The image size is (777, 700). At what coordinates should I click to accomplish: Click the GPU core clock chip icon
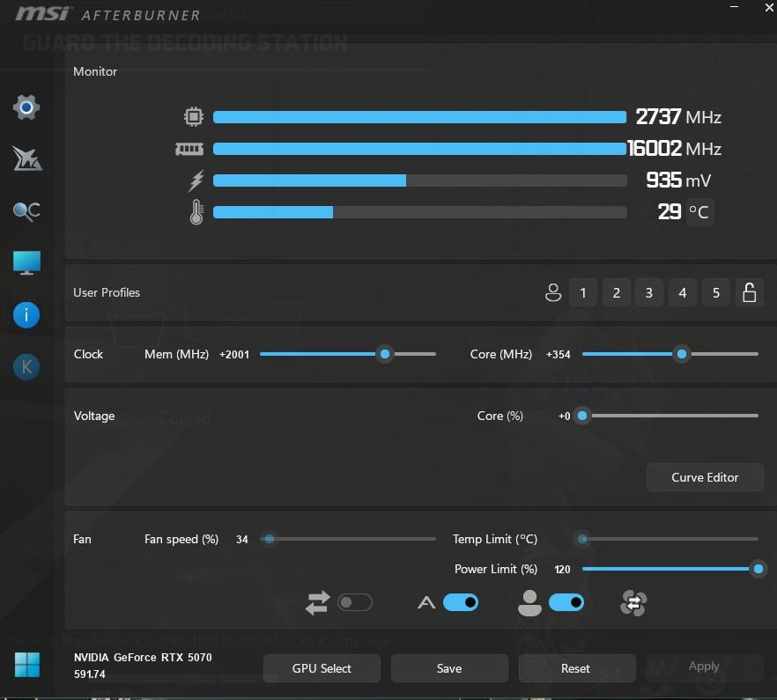pos(193,117)
